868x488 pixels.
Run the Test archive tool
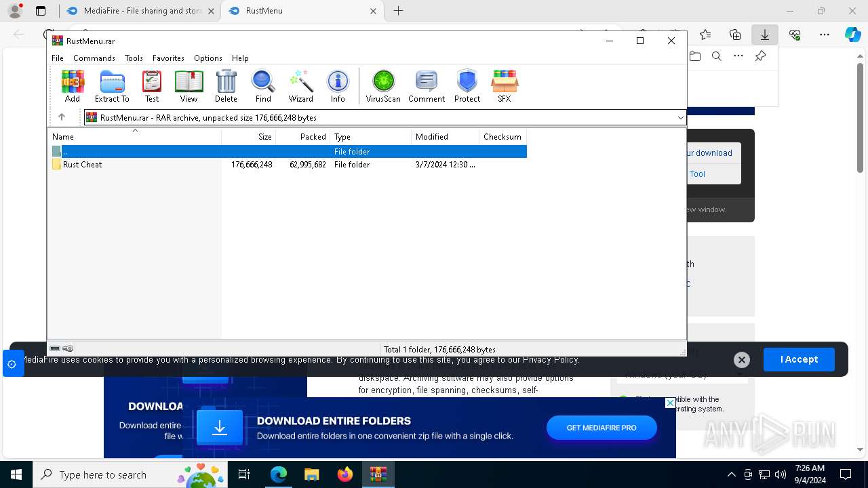pos(152,85)
